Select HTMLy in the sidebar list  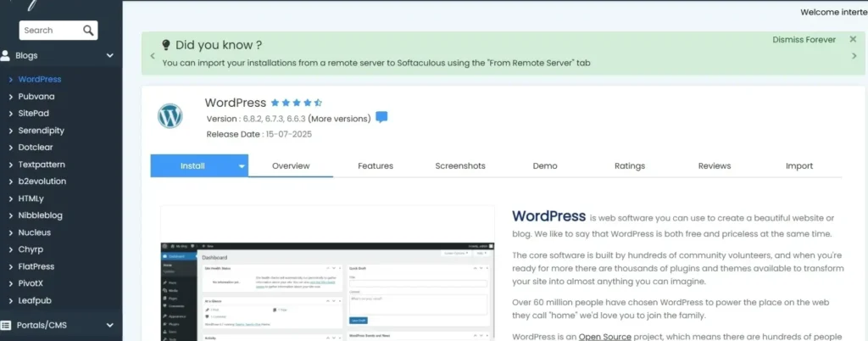tap(31, 198)
